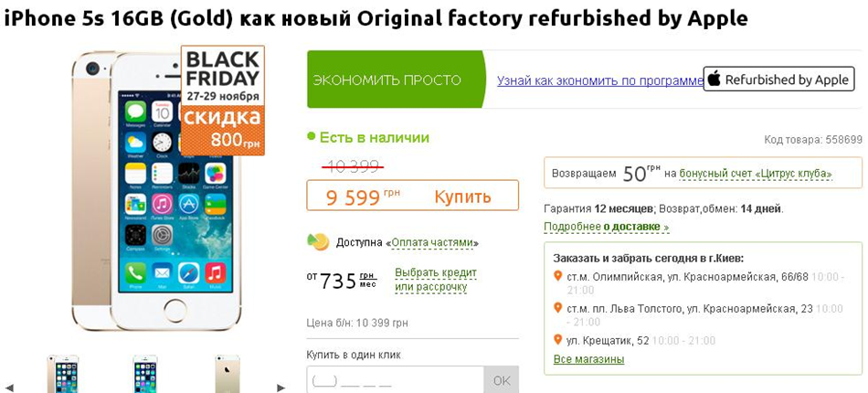Click the Black Friday discount badge

pyautogui.click(x=222, y=101)
